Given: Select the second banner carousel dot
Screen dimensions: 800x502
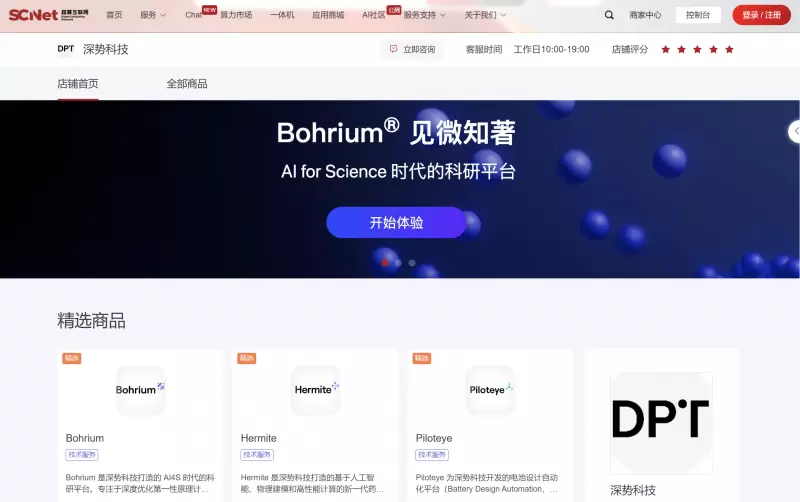Looking at the screenshot, I should point(398,263).
